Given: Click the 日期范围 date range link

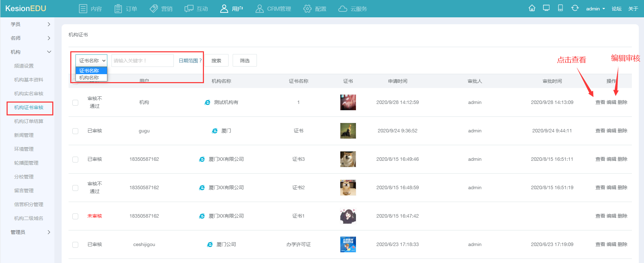Looking at the screenshot, I should 190,61.
